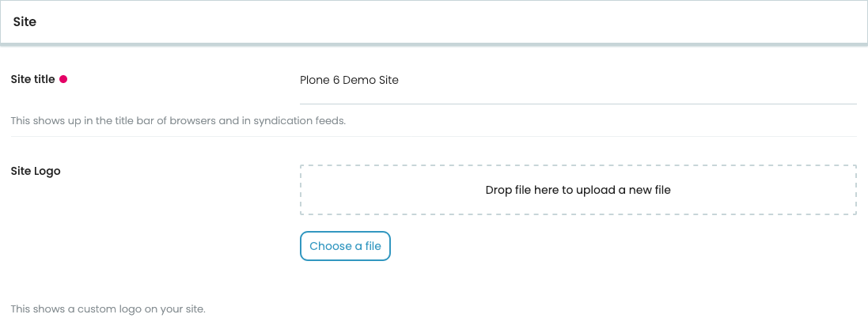Click the Site title input field

tap(578, 81)
